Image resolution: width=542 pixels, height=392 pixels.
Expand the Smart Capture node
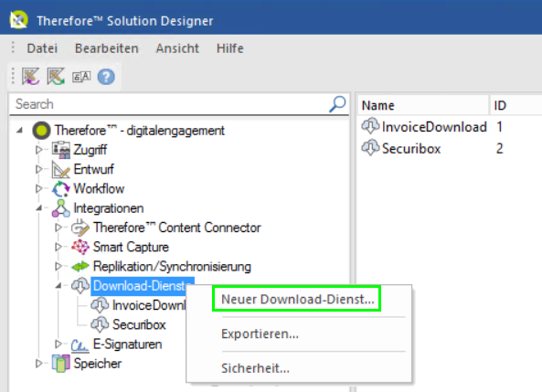tap(58, 247)
